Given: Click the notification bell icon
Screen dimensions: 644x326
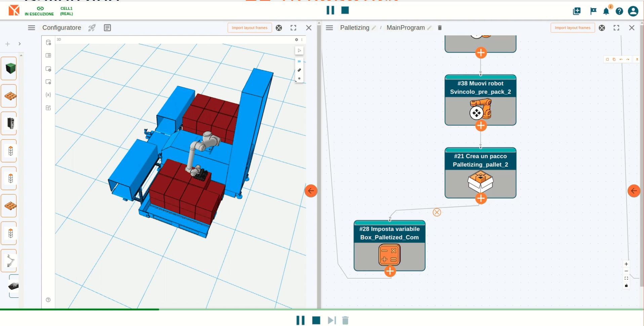Looking at the screenshot, I should (x=606, y=11).
